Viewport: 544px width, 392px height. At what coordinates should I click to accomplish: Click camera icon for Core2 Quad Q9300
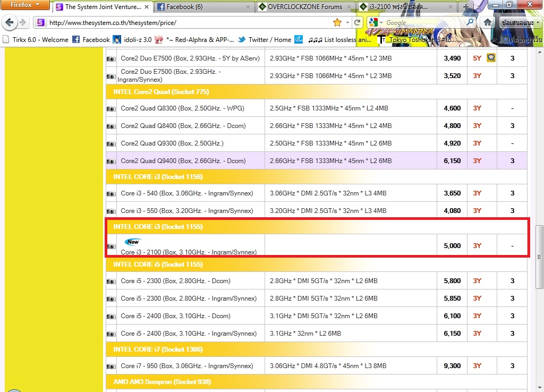coord(110,143)
